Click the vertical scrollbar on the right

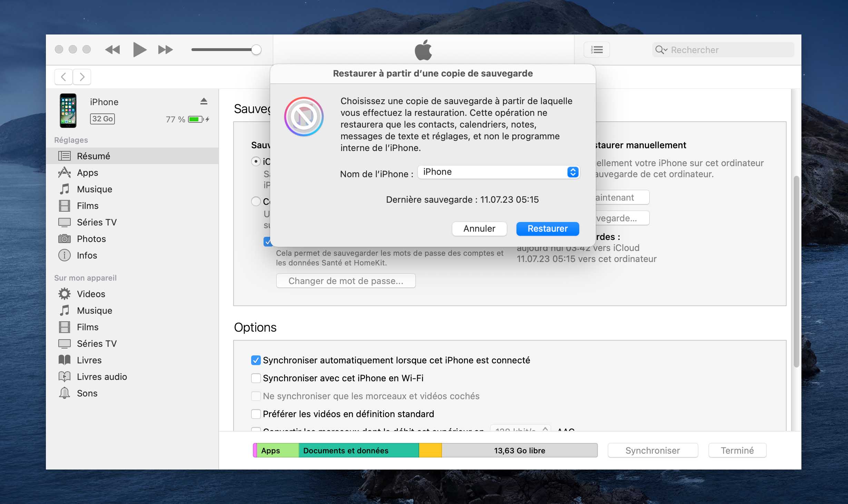pyautogui.click(x=796, y=272)
